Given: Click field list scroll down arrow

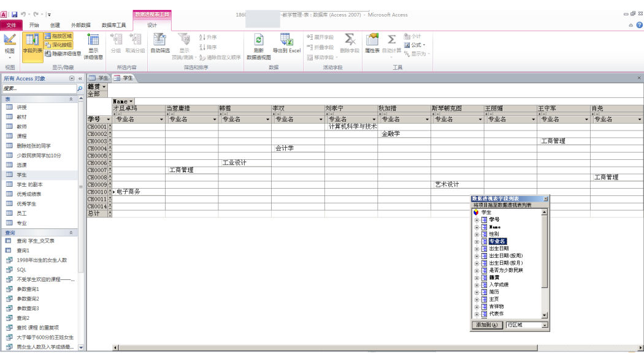Looking at the screenshot, I should 545,315.
